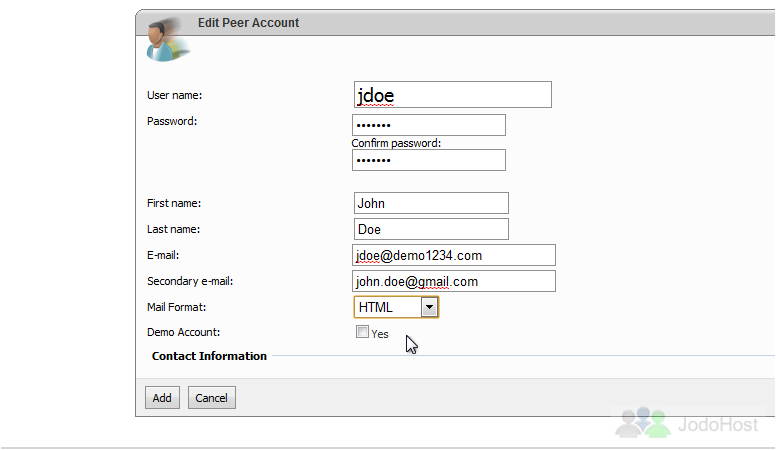776x450 pixels.
Task: Click the Confirm password field
Action: [x=429, y=160]
